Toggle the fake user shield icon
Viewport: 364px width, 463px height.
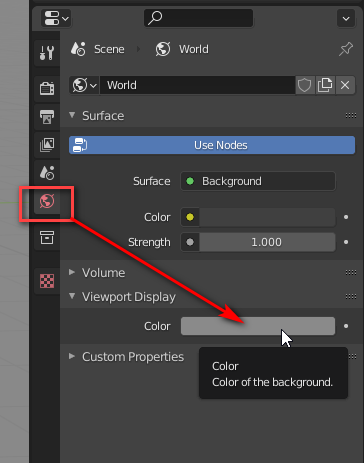[x=304, y=85]
